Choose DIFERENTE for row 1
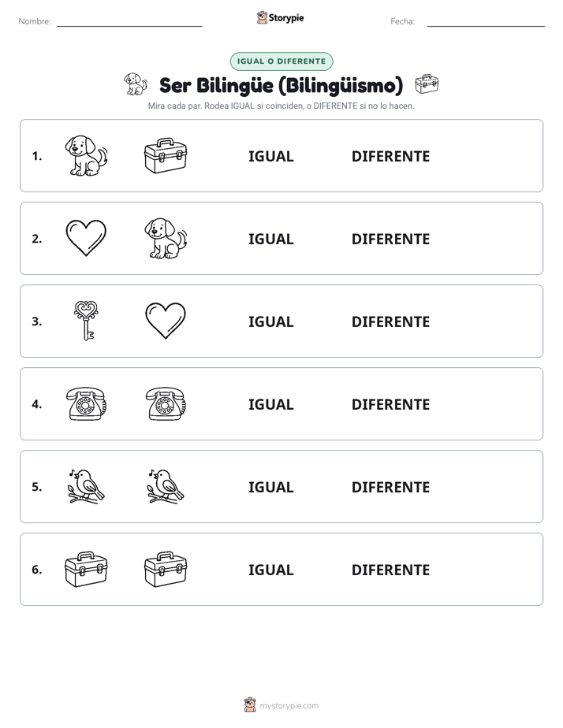Viewport: 563px width, 728px height. click(x=390, y=157)
